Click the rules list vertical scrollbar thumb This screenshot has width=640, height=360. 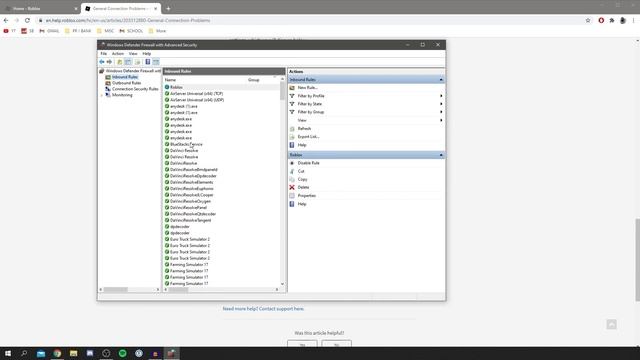[x=282, y=91]
